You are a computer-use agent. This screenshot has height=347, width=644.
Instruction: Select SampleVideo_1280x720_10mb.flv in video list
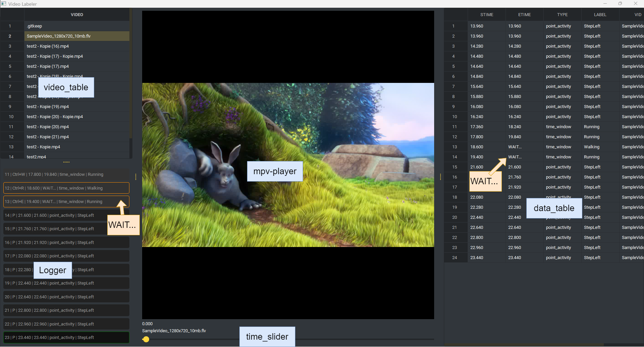77,36
